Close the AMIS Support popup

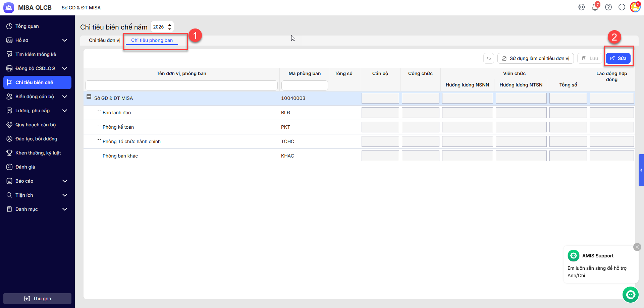click(x=637, y=247)
